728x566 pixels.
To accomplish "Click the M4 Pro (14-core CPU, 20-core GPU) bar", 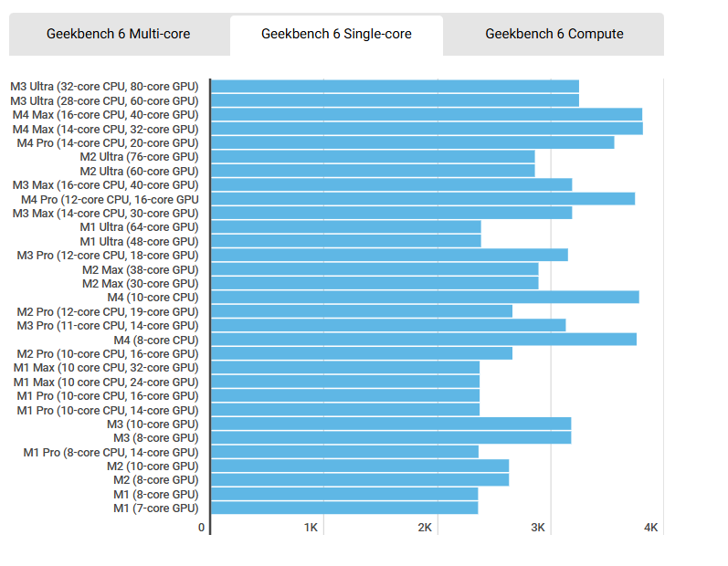I will click(x=412, y=142).
